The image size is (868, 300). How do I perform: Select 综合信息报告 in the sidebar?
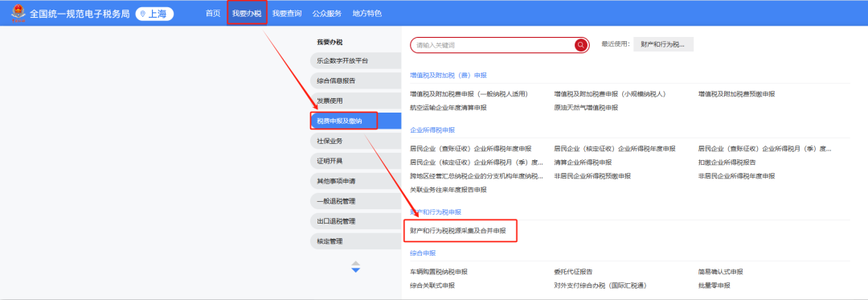(x=355, y=80)
